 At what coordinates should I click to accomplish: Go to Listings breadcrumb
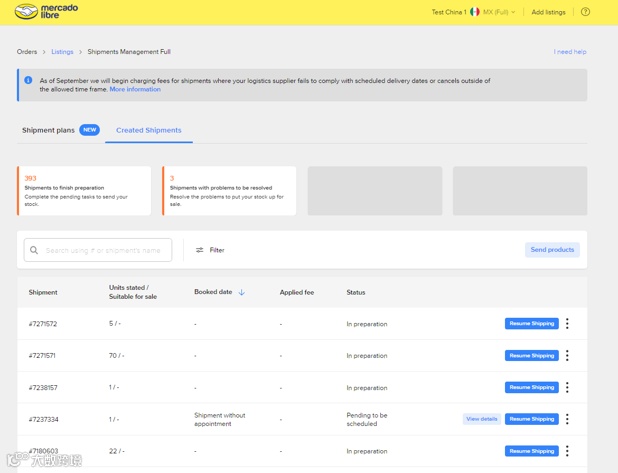[62, 52]
